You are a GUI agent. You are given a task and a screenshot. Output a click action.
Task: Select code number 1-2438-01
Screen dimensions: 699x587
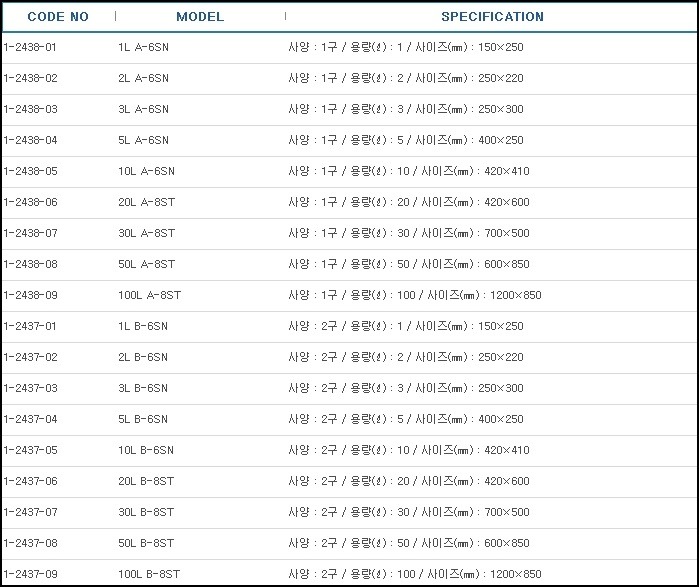pos(30,47)
